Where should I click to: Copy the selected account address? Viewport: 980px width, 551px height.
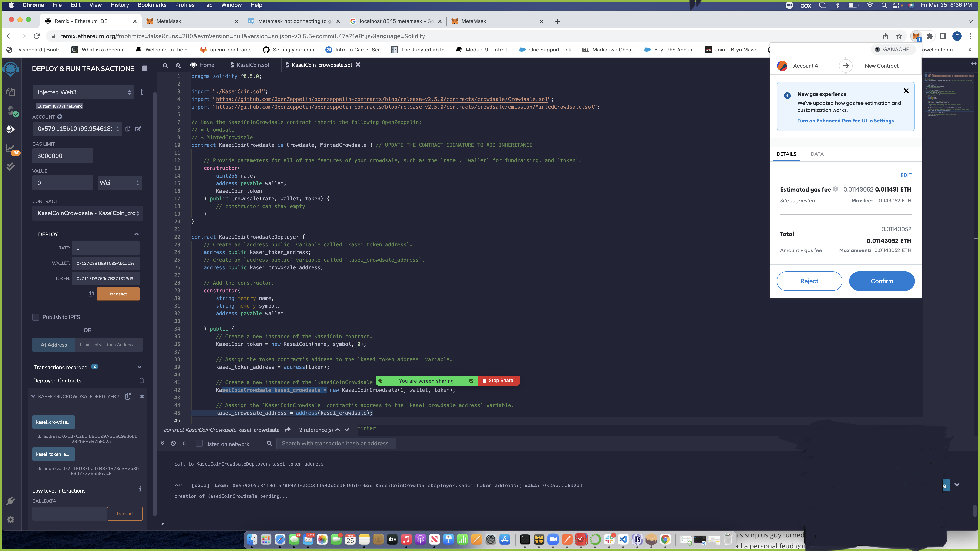(x=128, y=129)
